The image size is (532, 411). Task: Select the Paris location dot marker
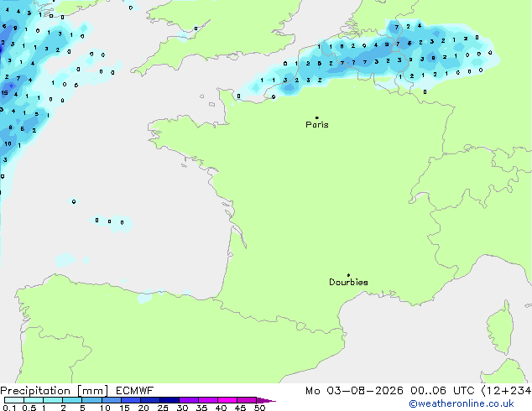point(317,117)
